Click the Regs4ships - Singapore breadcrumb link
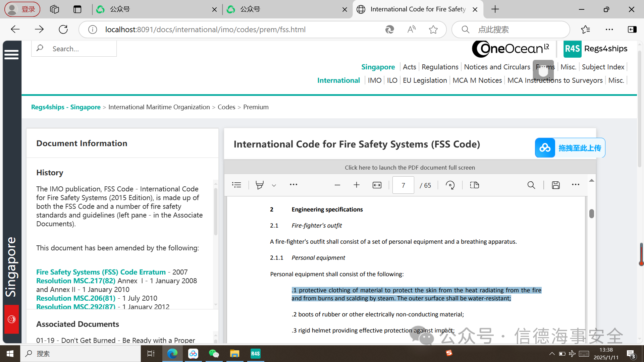Image resolution: width=644 pixels, height=362 pixels. pyautogui.click(x=66, y=107)
